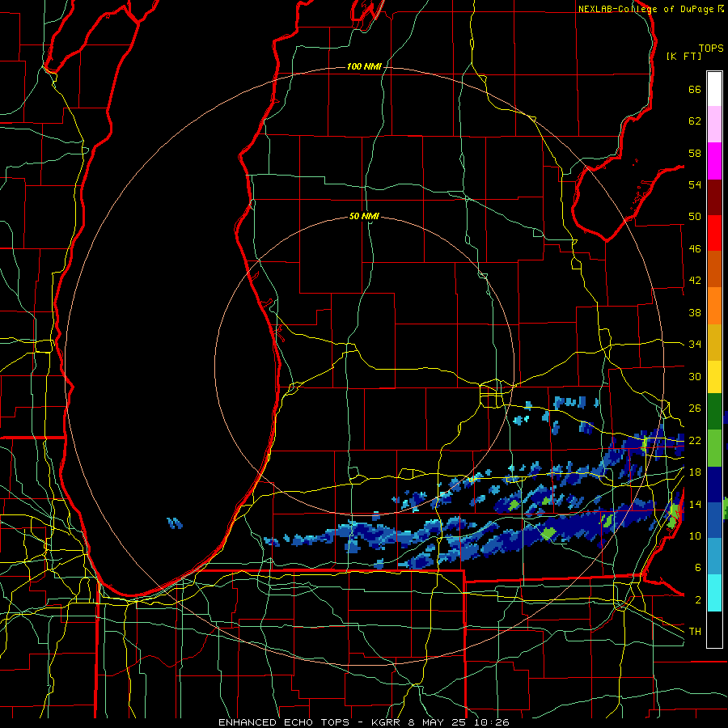Click the light green 26 kft swatch
Viewport: 728px width, 728px height.
point(714,448)
